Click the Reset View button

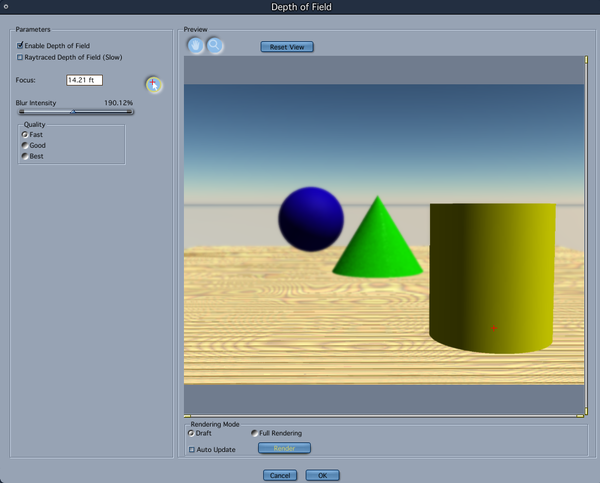tap(287, 47)
